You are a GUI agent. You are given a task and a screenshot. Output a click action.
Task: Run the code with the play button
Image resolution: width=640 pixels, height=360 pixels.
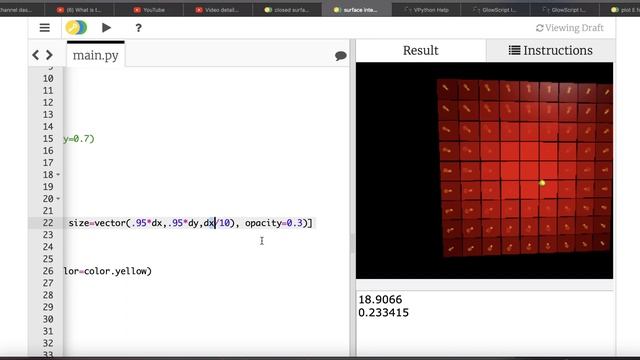(x=106, y=28)
